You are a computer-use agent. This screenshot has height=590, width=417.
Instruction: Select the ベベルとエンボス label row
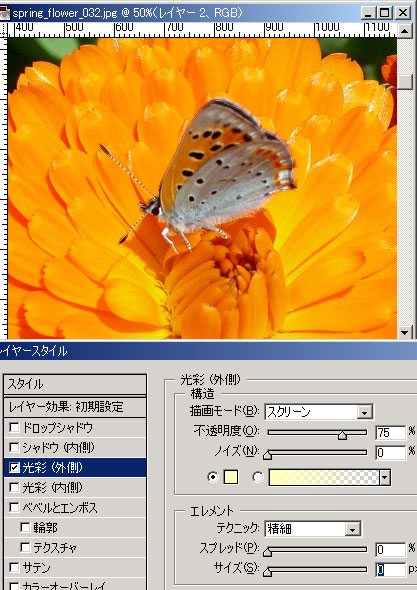click(x=75, y=508)
